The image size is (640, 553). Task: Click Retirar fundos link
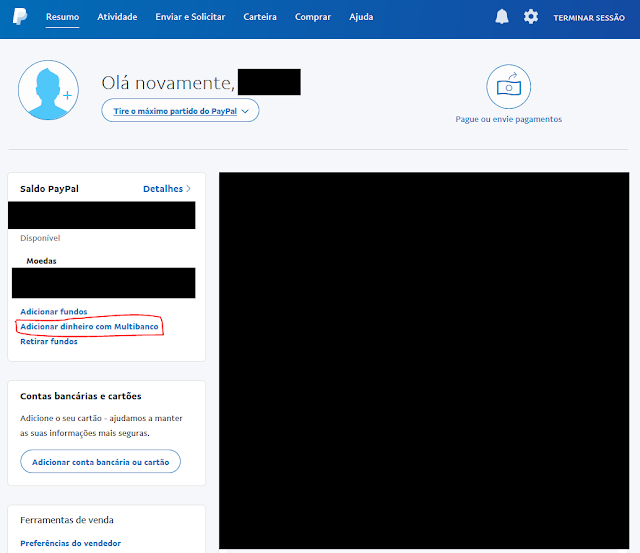tap(49, 342)
